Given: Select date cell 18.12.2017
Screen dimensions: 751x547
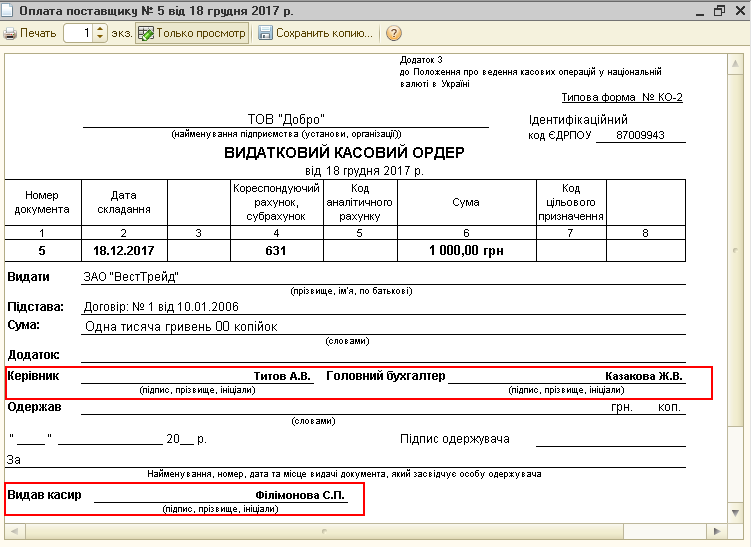Looking at the screenshot, I should 124,251.
